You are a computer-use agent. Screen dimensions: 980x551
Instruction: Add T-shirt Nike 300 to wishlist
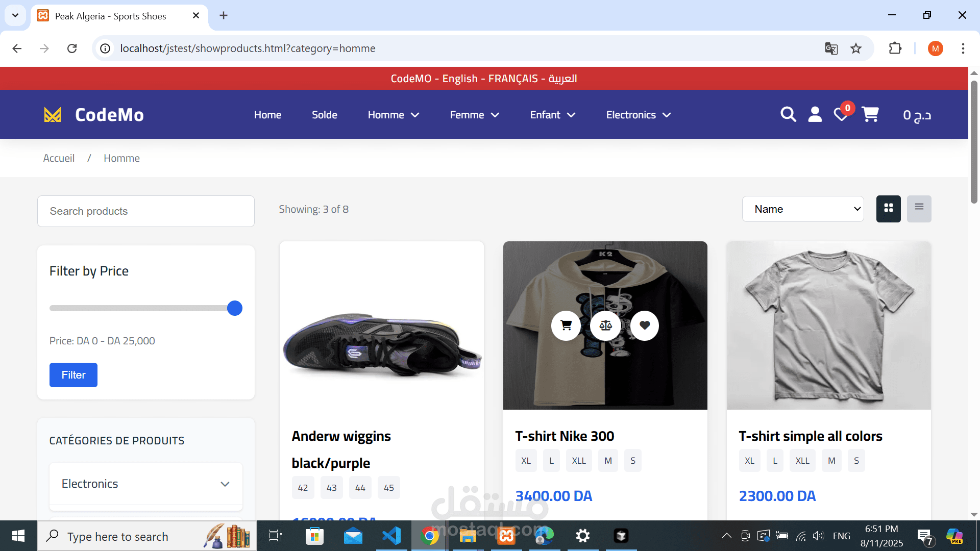(x=645, y=325)
